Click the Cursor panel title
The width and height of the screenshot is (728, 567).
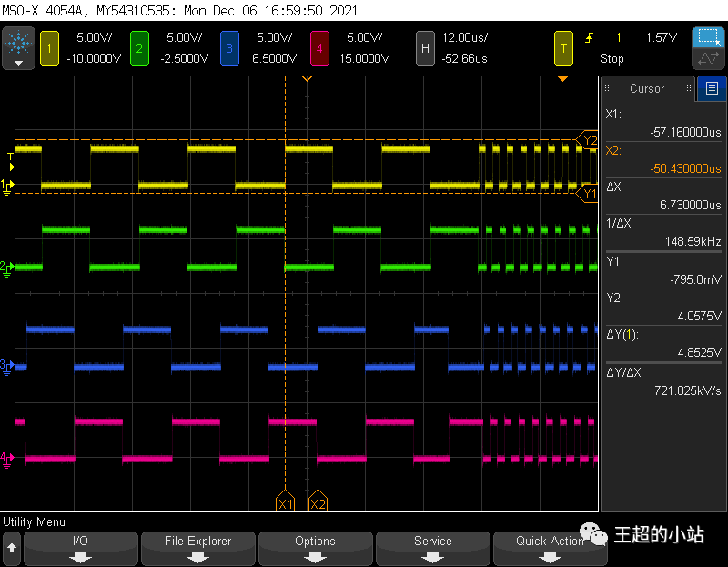(647, 88)
